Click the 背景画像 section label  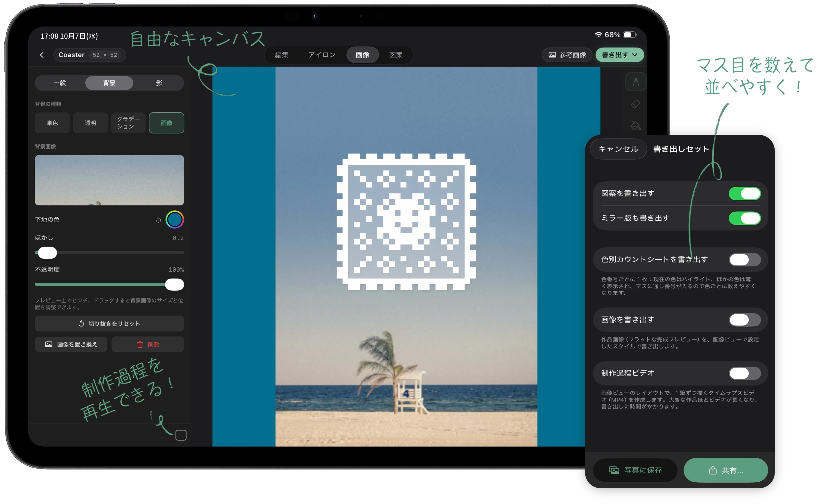click(45, 147)
